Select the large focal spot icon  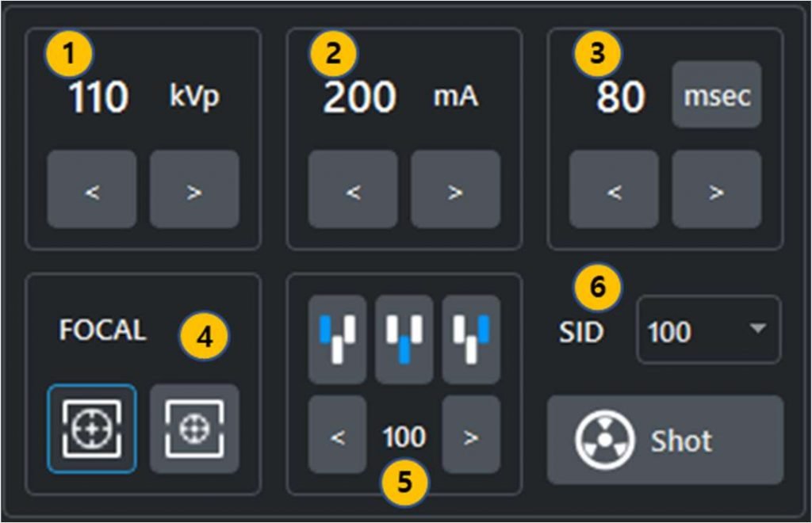91,429
